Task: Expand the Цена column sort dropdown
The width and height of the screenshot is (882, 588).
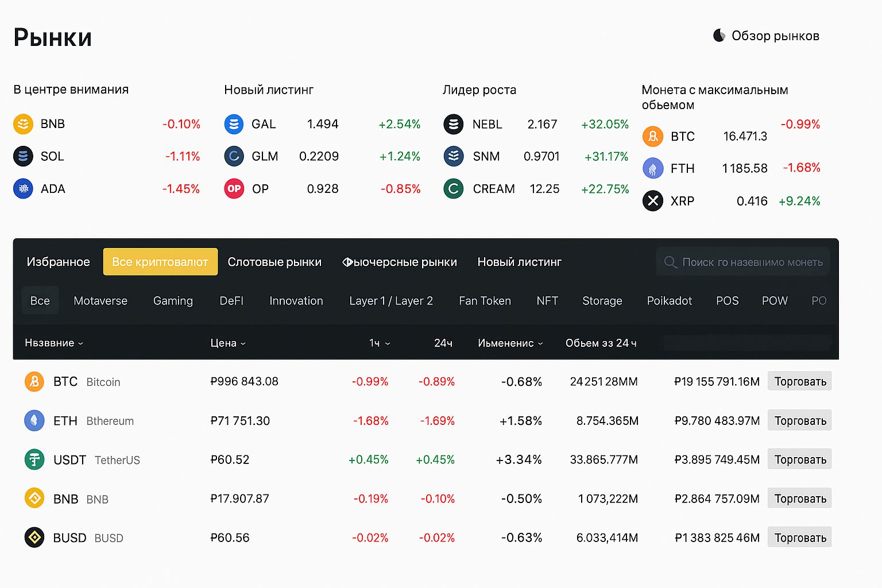Action: [x=228, y=343]
